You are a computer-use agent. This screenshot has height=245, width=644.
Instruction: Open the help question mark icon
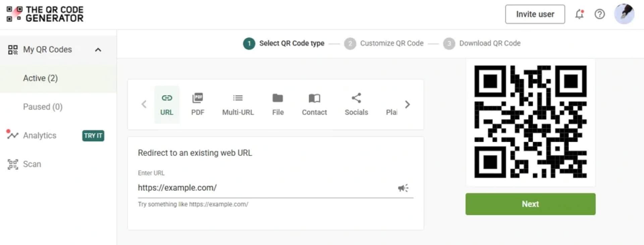coord(599,14)
